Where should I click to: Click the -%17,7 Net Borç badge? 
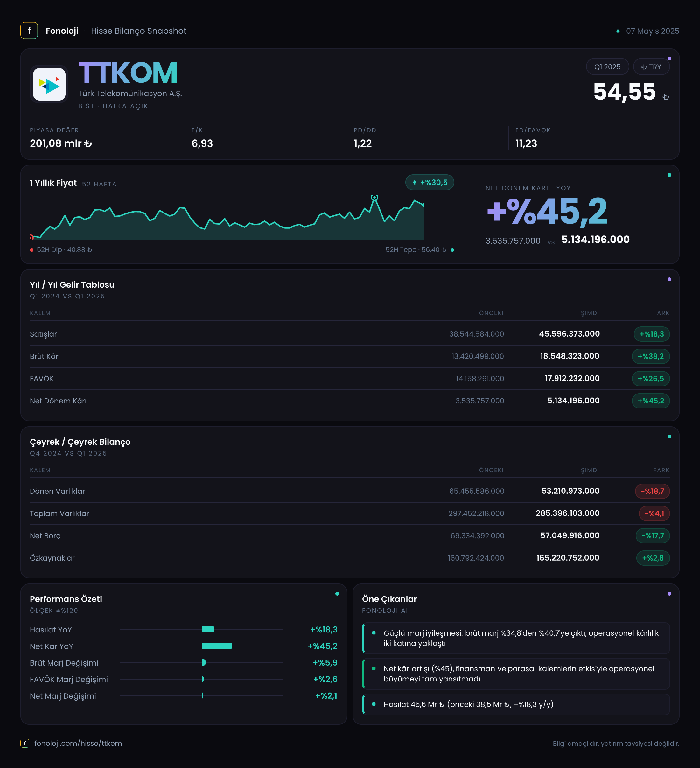click(x=652, y=536)
